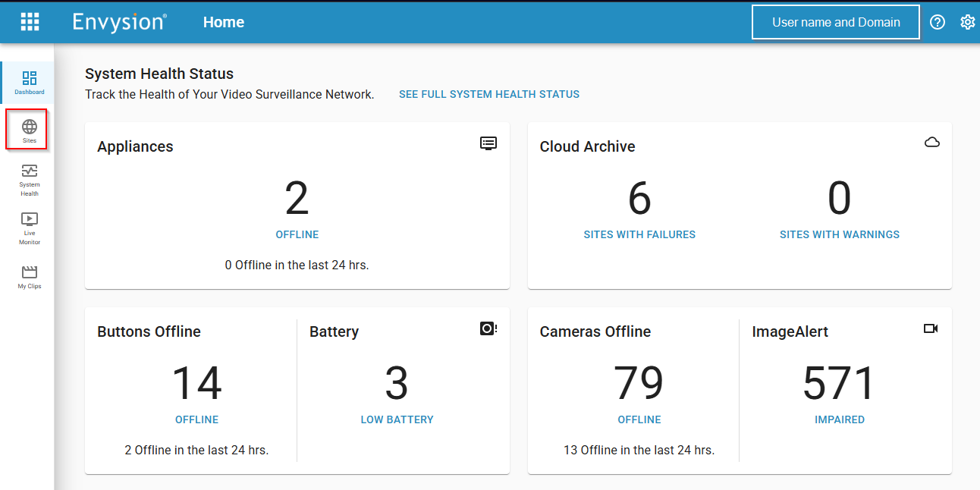The height and width of the screenshot is (490, 980).
Task: Click the Cloud Archive cloud icon
Action: [x=932, y=143]
